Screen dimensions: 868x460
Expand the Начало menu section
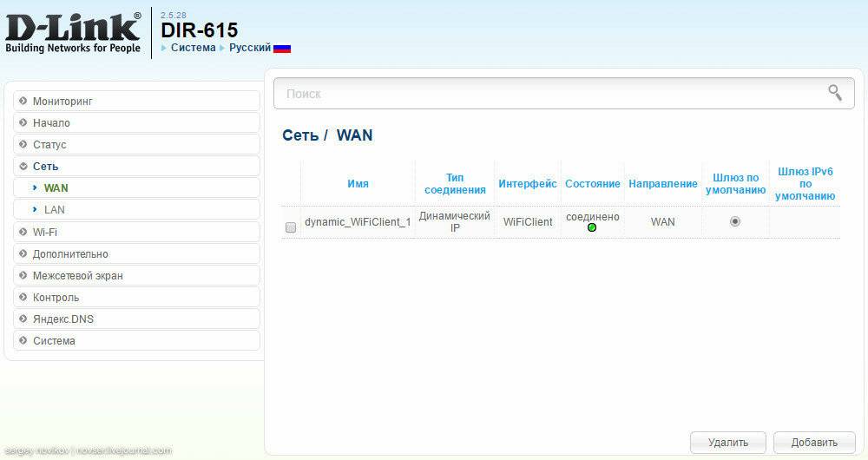pos(136,123)
